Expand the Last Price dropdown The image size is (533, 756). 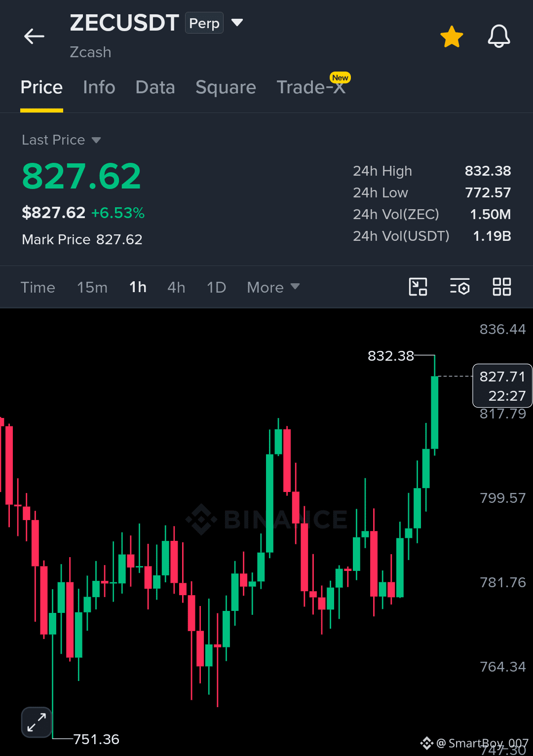(61, 140)
